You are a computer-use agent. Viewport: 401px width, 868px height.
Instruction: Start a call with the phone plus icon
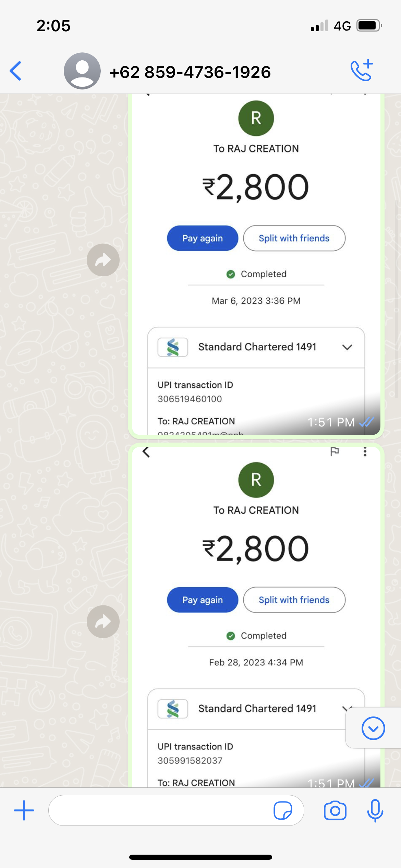[362, 71]
